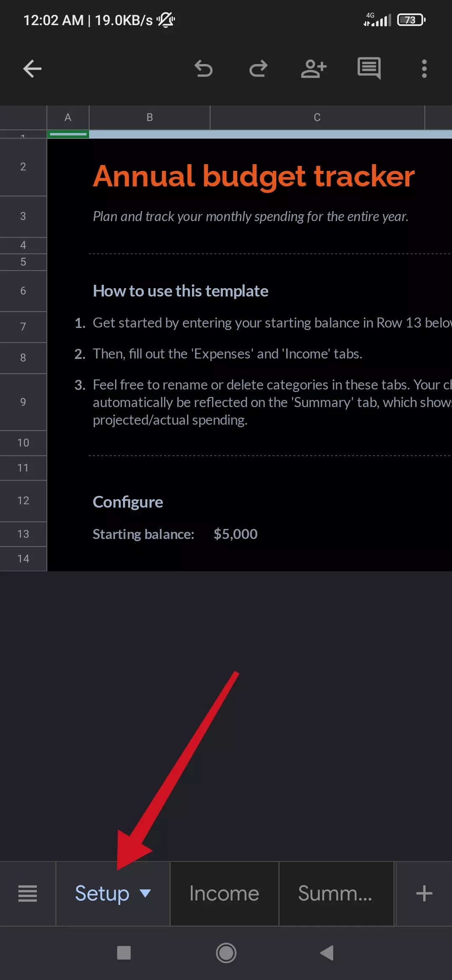The image size is (452, 980).
Task: Open the Share options
Action: click(x=314, y=69)
